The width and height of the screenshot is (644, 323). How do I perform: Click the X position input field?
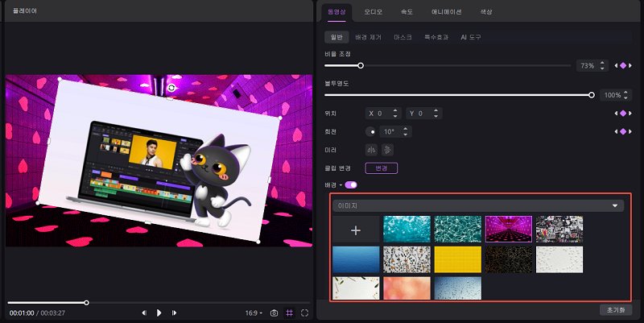(383, 114)
